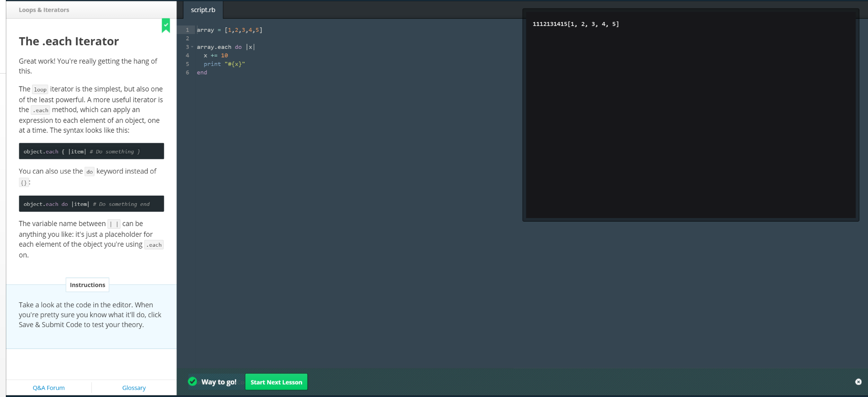The height and width of the screenshot is (397, 868).
Task: Click line number 6 in the editor gutter
Action: [187, 73]
